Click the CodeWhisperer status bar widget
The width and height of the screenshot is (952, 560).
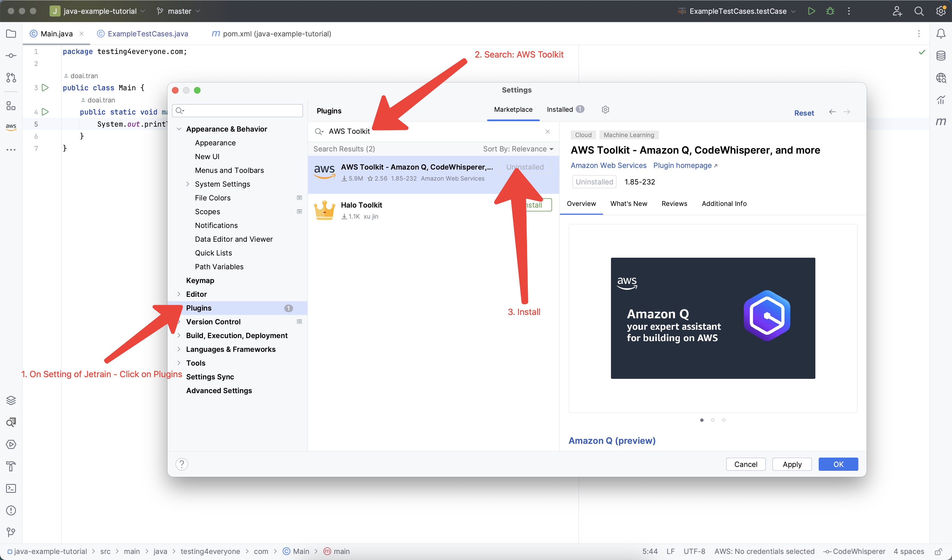(854, 551)
